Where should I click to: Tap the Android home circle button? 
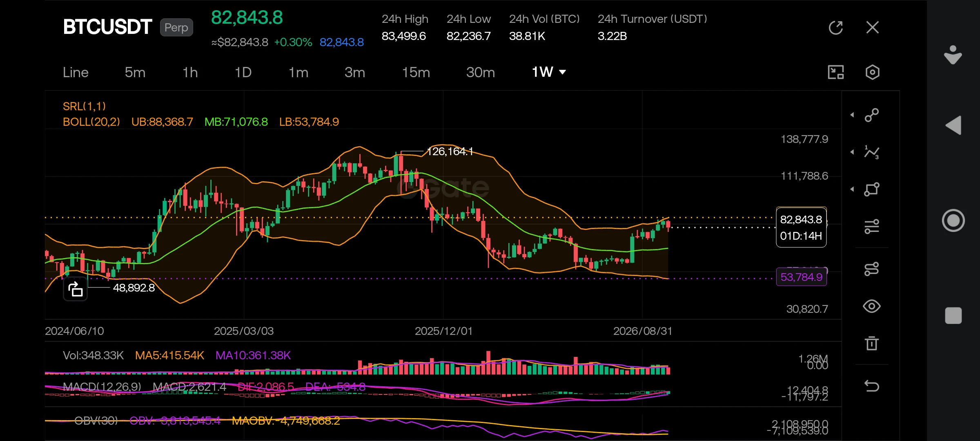[953, 220]
